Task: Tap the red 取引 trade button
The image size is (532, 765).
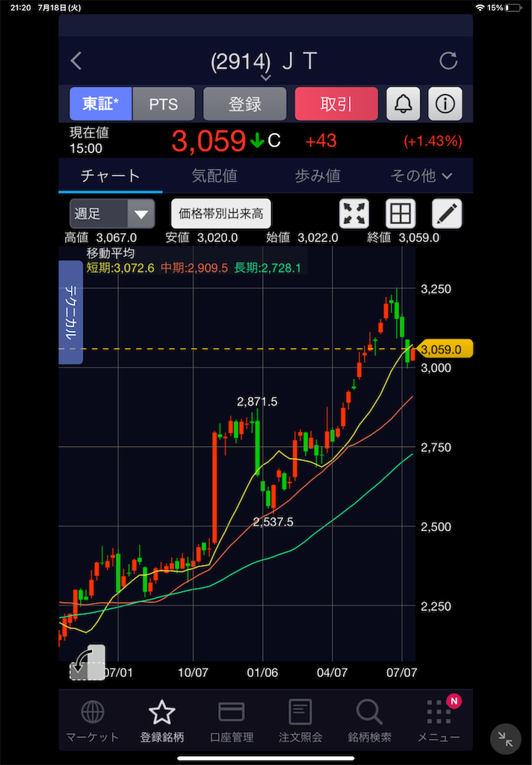Action: (336, 104)
